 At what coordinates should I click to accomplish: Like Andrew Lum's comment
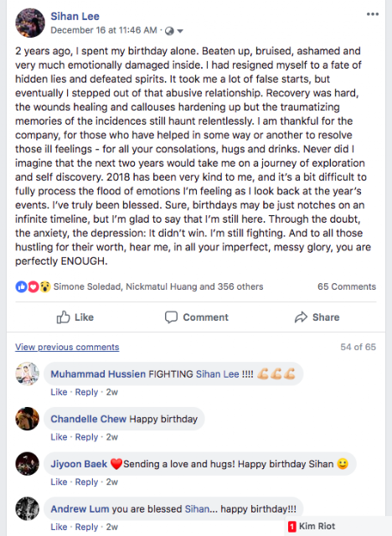point(59,527)
